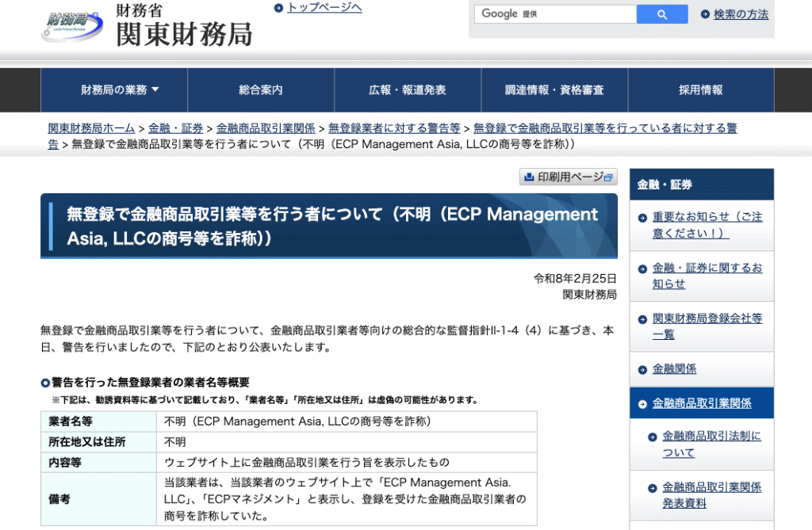Screen dimensions: 812x530
Task: Click breadcrumb 金融・証券
Action: (x=175, y=128)
